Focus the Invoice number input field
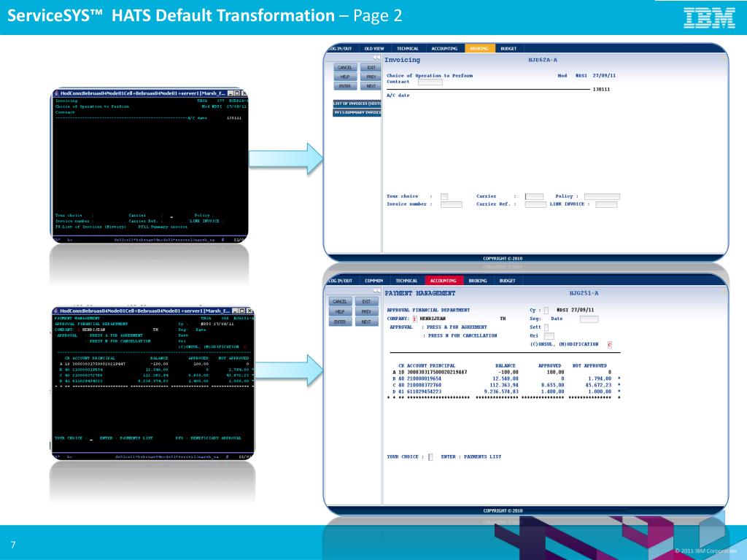 pyautogui.click(x=451, y=204)
